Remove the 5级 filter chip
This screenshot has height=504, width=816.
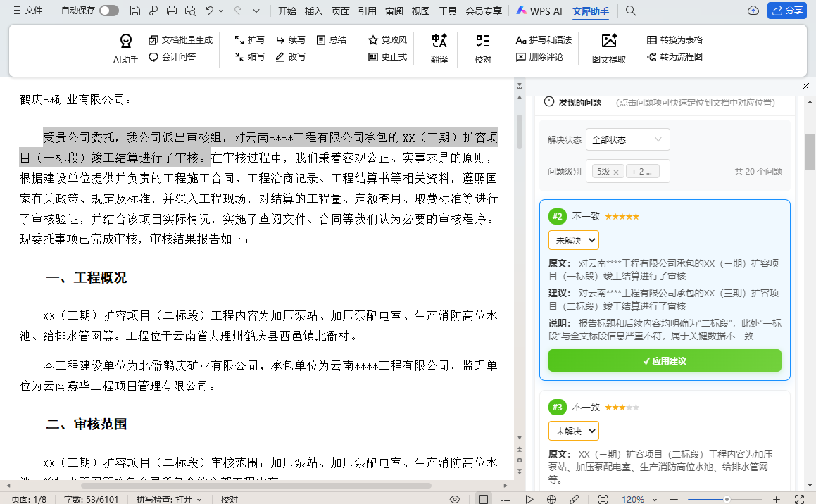tap(616, 171)
